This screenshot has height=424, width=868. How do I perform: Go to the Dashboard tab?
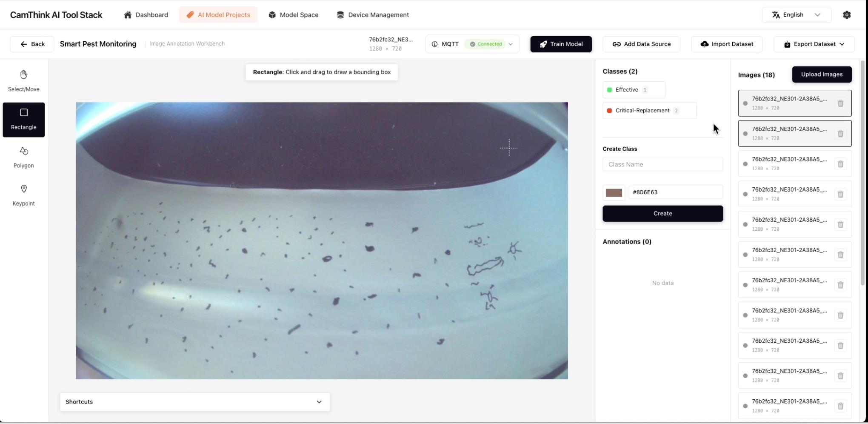[146, 15]
